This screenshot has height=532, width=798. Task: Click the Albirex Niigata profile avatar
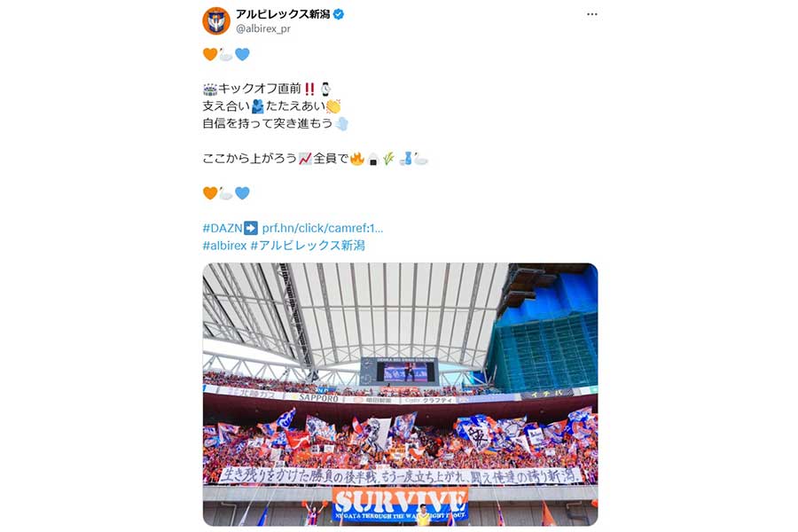pyautogui.click(x=216, y=21)
